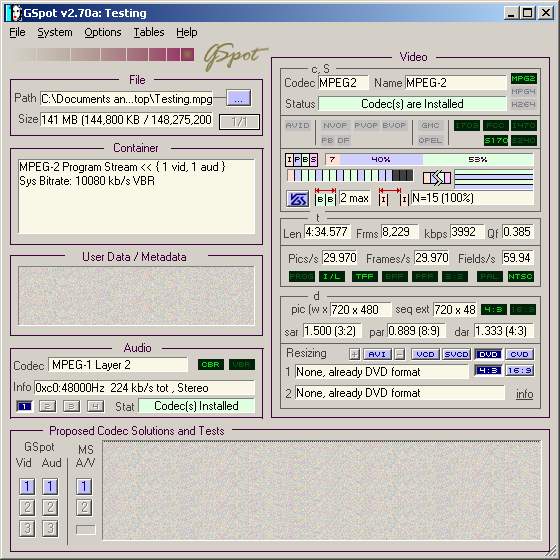Open the Options menu
Viewport: 560px width, 560px height.
103,32
